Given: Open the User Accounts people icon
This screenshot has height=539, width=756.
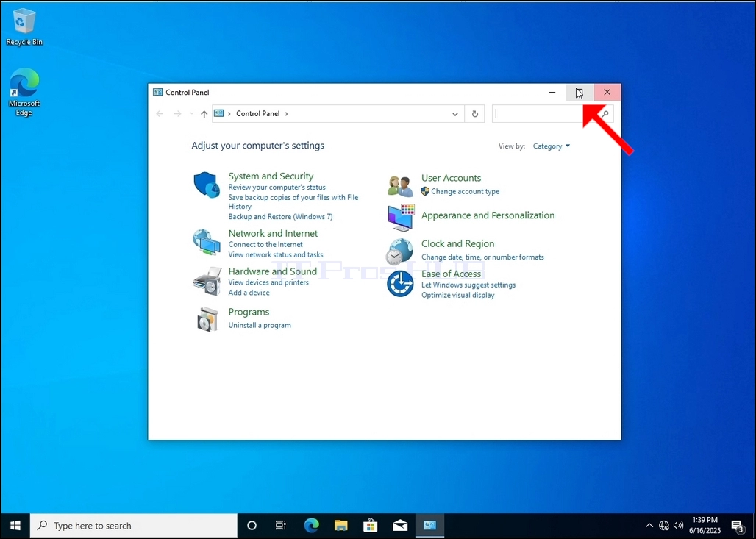Looking at the screenshot, I should (x=400, y=186).
